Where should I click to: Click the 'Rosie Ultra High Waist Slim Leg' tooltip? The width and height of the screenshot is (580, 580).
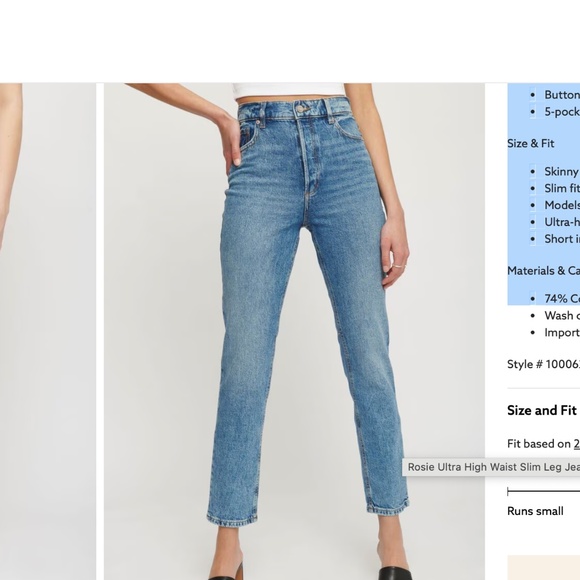click(x=491, y=467)
